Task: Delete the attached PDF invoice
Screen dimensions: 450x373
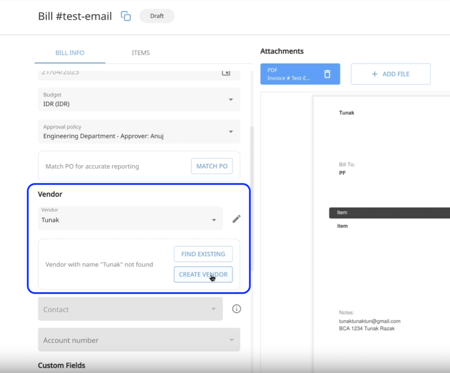Action: 327,74
